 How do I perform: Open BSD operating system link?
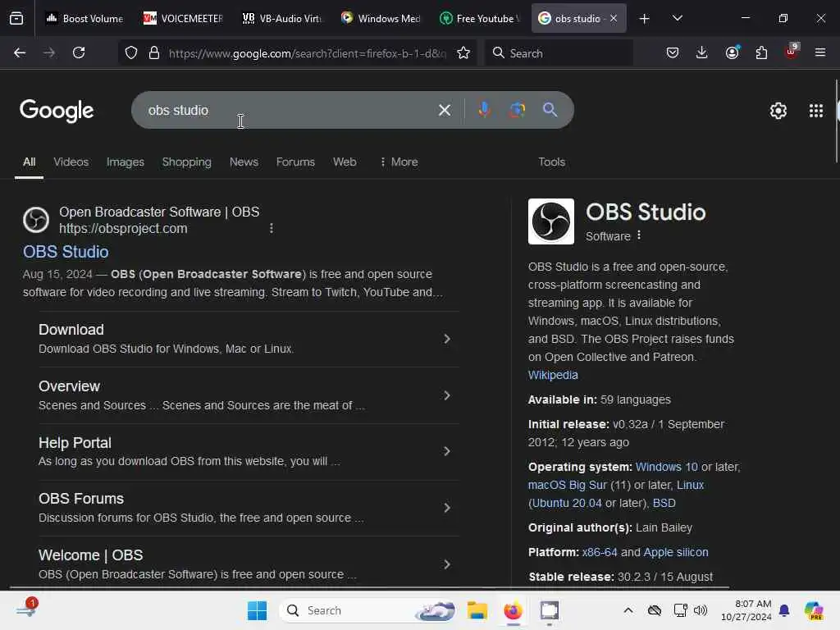(x=664, y=503)
